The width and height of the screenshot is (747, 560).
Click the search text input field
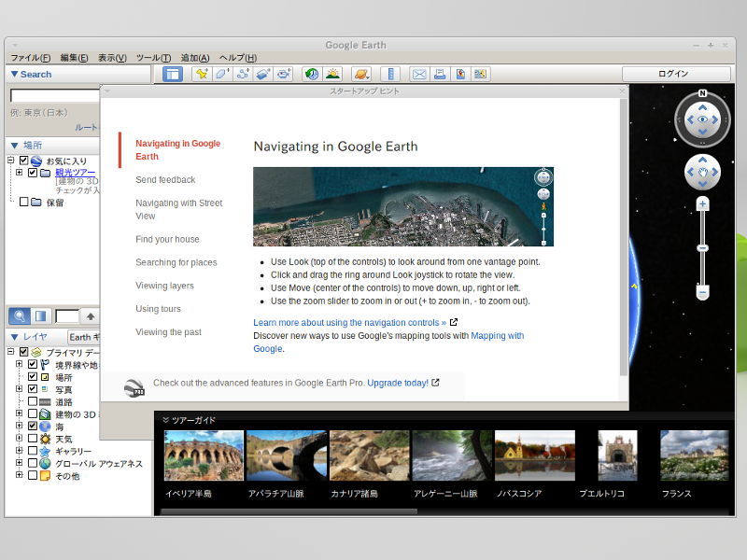[x=55, y=96]
